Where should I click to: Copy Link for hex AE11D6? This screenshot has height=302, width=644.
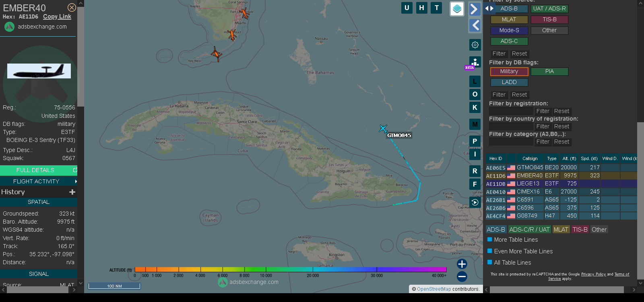[57, 16]
